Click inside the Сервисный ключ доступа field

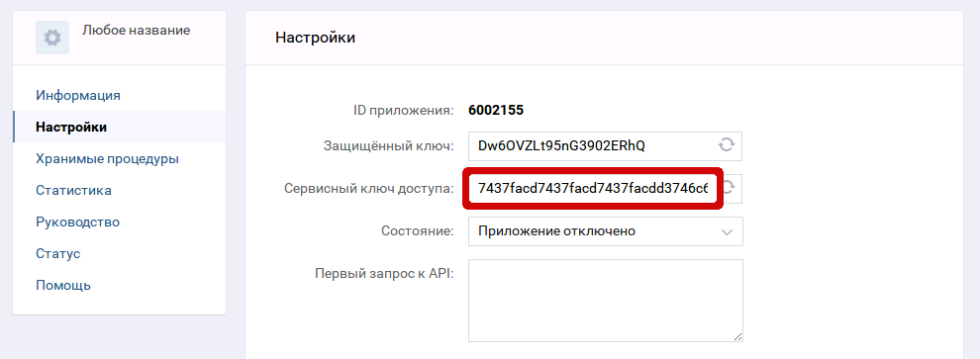(593, 188)
